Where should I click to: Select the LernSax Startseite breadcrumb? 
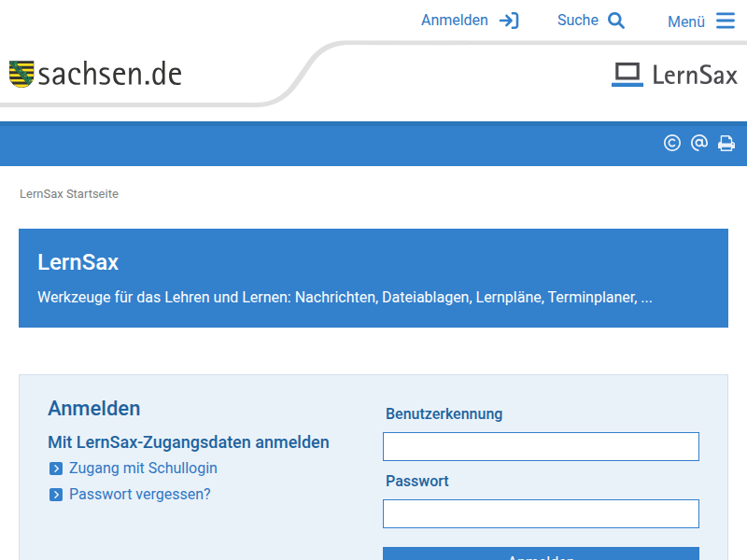(x=69, y=194)
